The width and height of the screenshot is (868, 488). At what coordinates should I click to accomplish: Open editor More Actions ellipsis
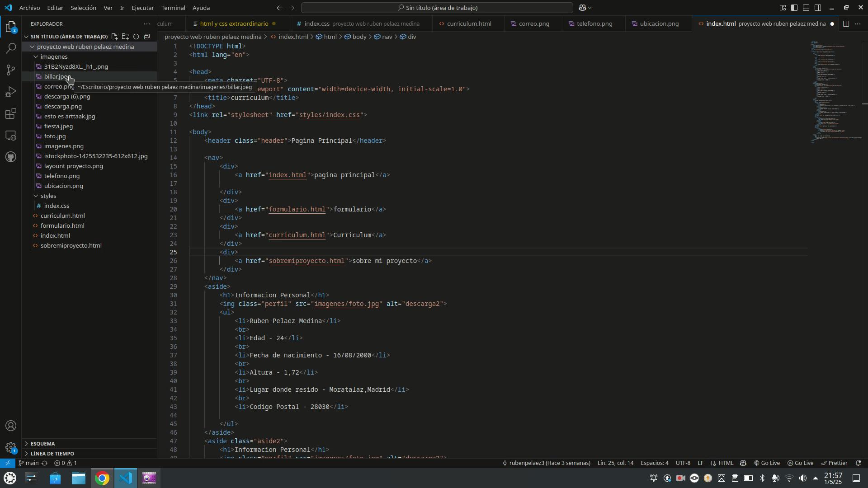click(x=858, y=24)
